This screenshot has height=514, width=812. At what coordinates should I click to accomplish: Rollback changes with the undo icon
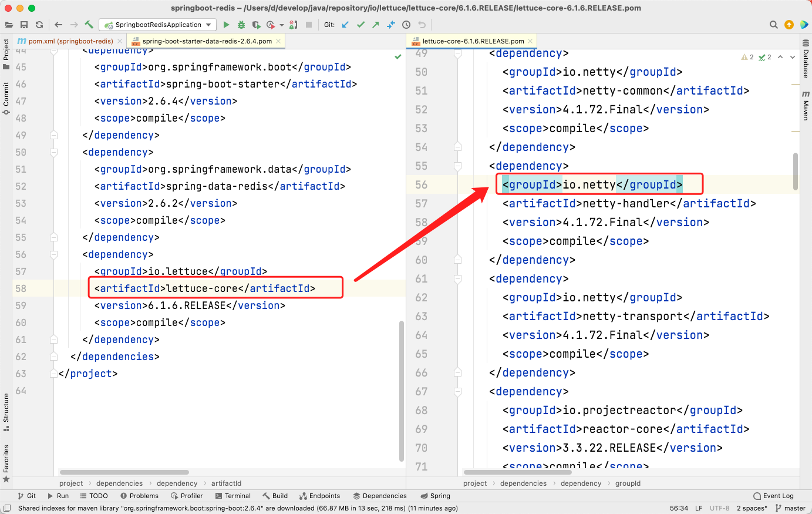422,25
